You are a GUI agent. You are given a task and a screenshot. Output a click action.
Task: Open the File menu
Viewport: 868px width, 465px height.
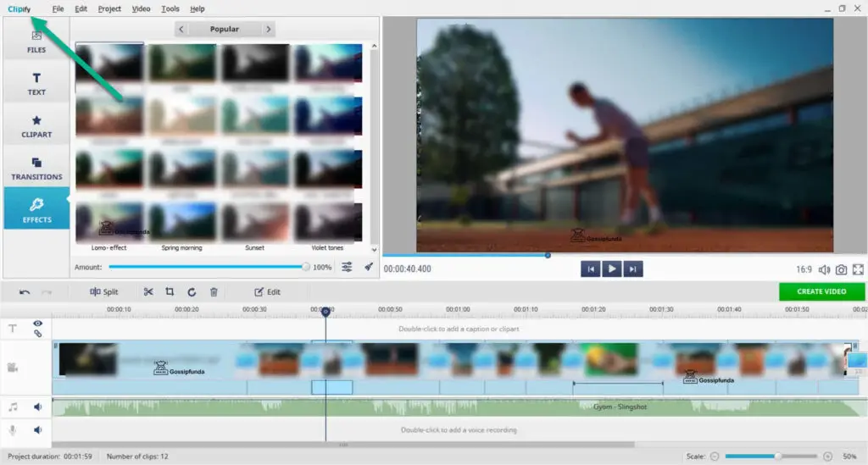(x=58, y=8)
